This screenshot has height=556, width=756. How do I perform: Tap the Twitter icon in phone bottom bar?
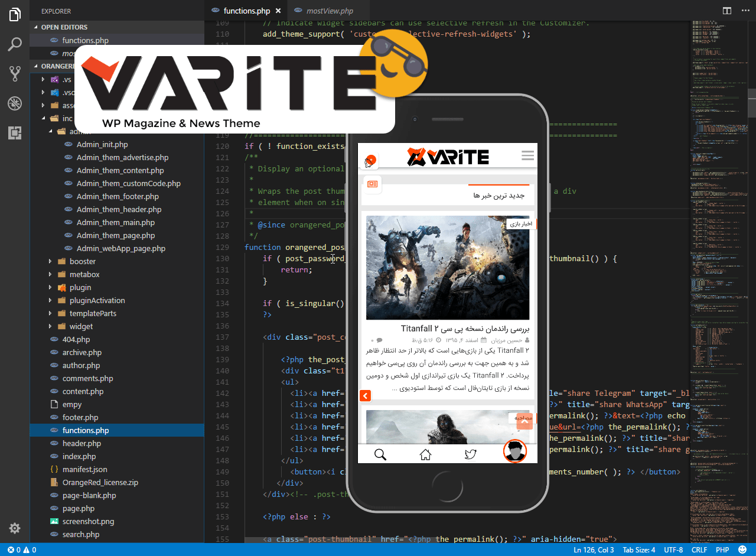click(470, 454)
